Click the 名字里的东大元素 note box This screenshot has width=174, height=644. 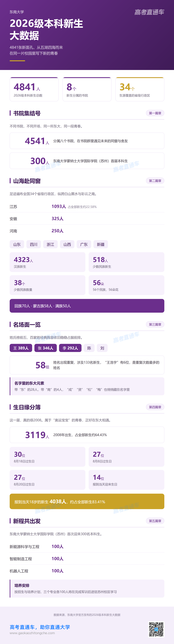(x=87, y=386)
